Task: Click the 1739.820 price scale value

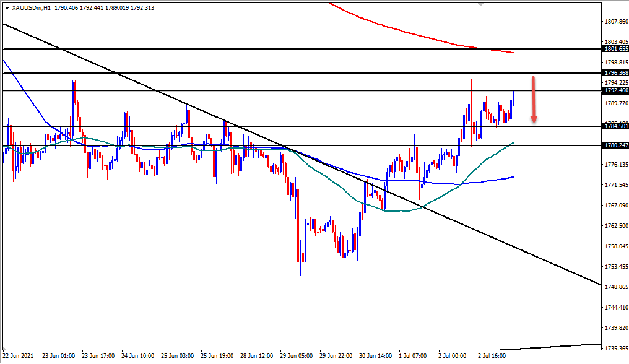Action: pos(617,328)
